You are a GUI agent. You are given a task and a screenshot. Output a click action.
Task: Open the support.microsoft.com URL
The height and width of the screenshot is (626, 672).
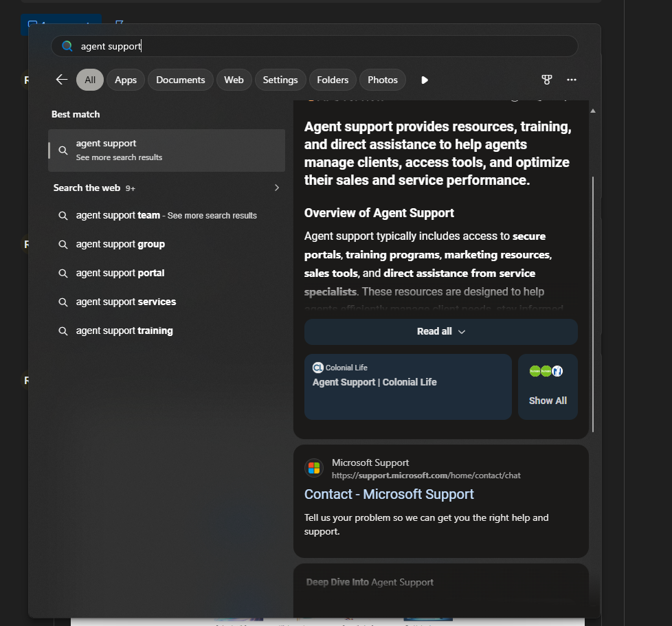(426, 476)
